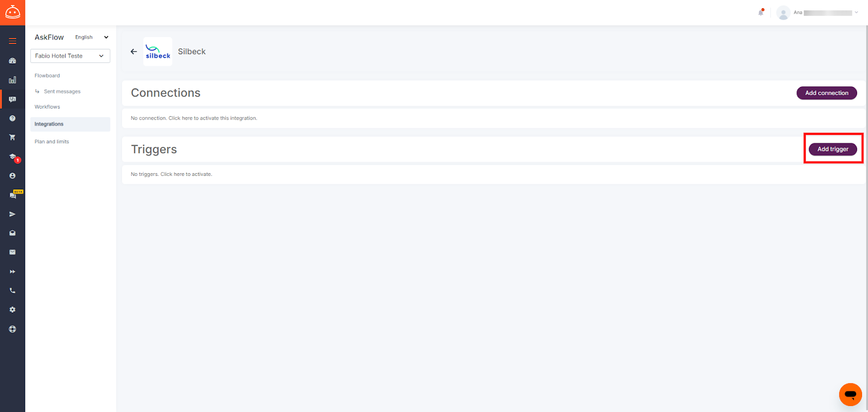Open the bar chart analytics icon

(12, 80)
